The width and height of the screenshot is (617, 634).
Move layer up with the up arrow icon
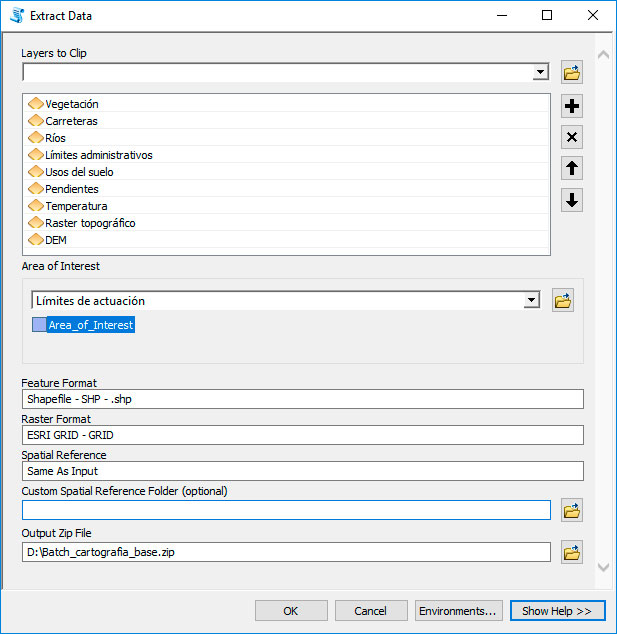[572, 169]
